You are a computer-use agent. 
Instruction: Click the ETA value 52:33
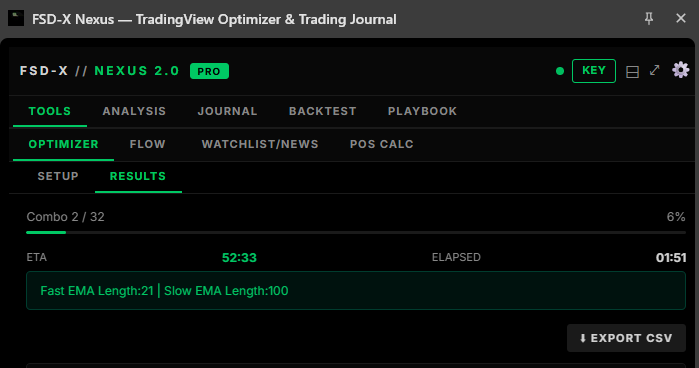point(239,257)
